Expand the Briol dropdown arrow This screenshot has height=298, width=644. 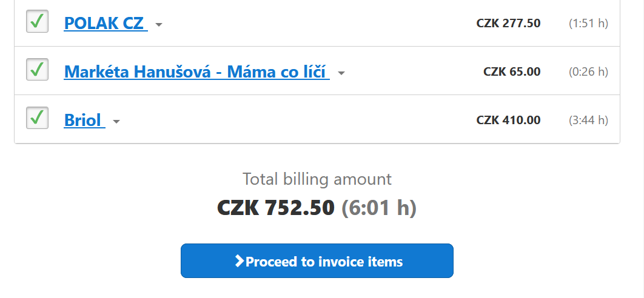(x=116, y=121)
